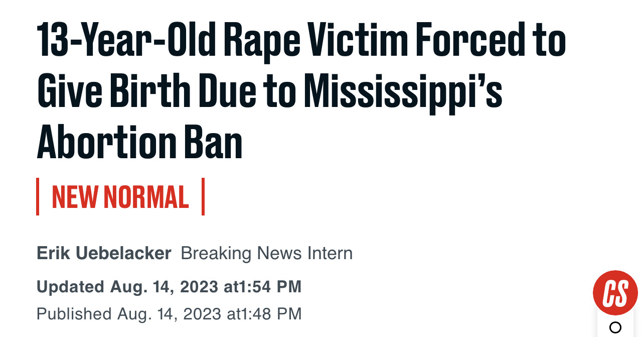
Task: Click the article headline's first line
Action: point(301,39)
